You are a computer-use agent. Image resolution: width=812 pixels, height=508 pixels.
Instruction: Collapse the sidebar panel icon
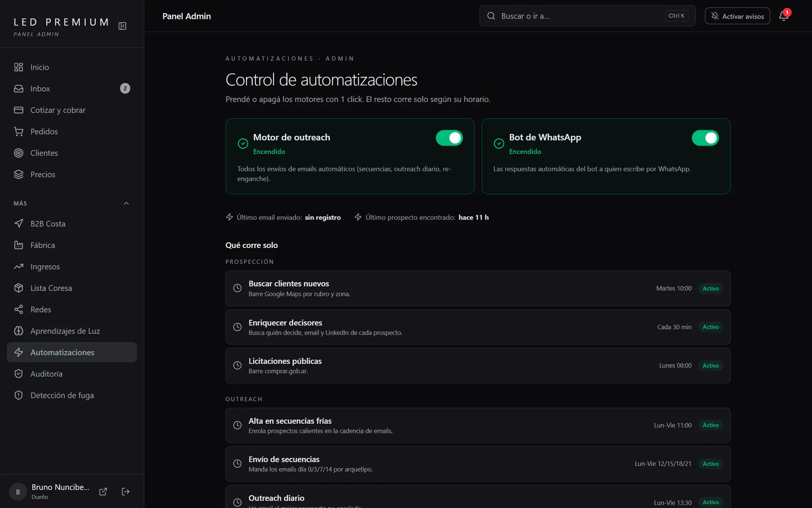(x=122, y=26)
